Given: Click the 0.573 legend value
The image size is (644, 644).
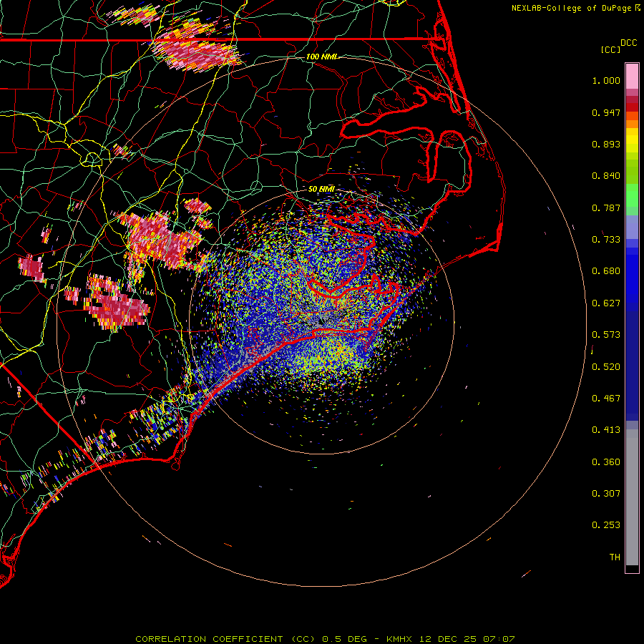Looking at the screenshot, I should (606, 335).
